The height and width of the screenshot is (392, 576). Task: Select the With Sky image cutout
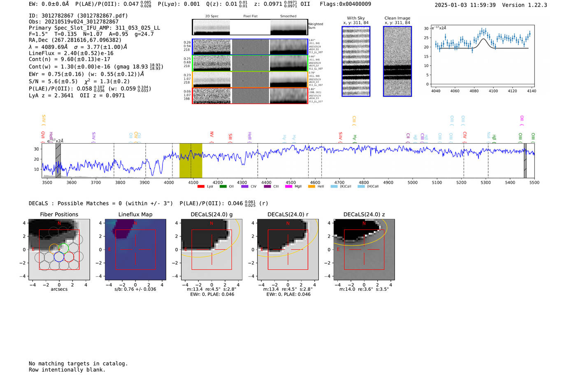[356, 61]
